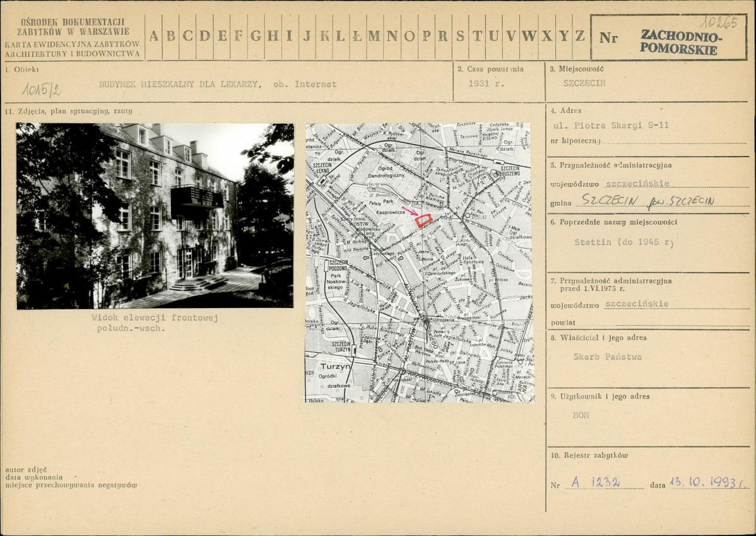The height and width of the screenshot is (536, 756).
Task: Open the building facade photograph
Action: [x=155, y=215]
